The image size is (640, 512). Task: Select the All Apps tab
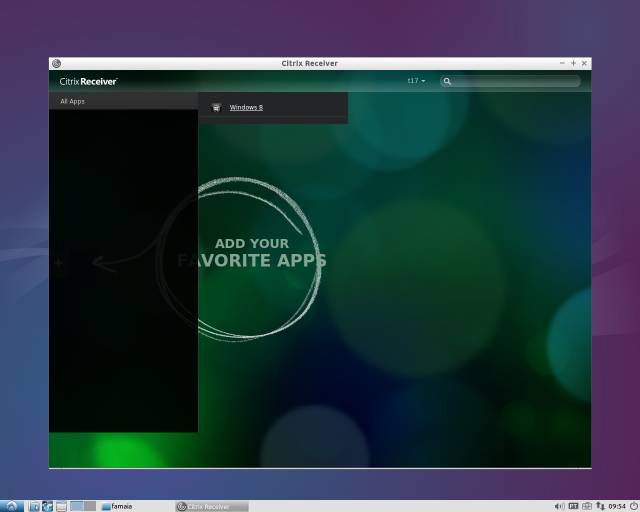(x=72, y=101)
